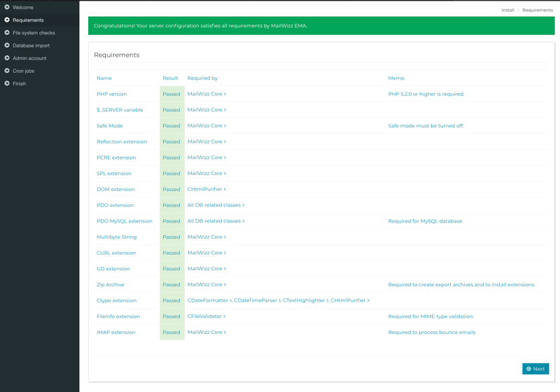Click the PHP version name cell
The width and height of the screenshot is (560, 392).
pos(112,94)
